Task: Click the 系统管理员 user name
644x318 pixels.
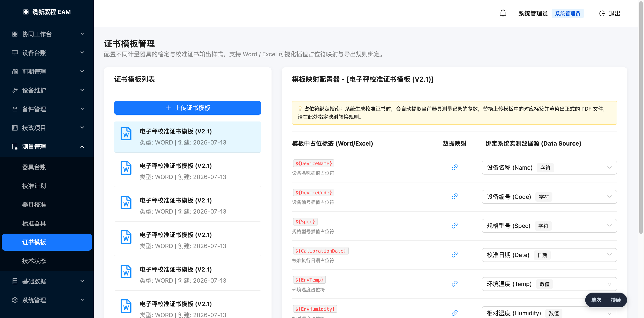Action: click(x=533, y=13)
